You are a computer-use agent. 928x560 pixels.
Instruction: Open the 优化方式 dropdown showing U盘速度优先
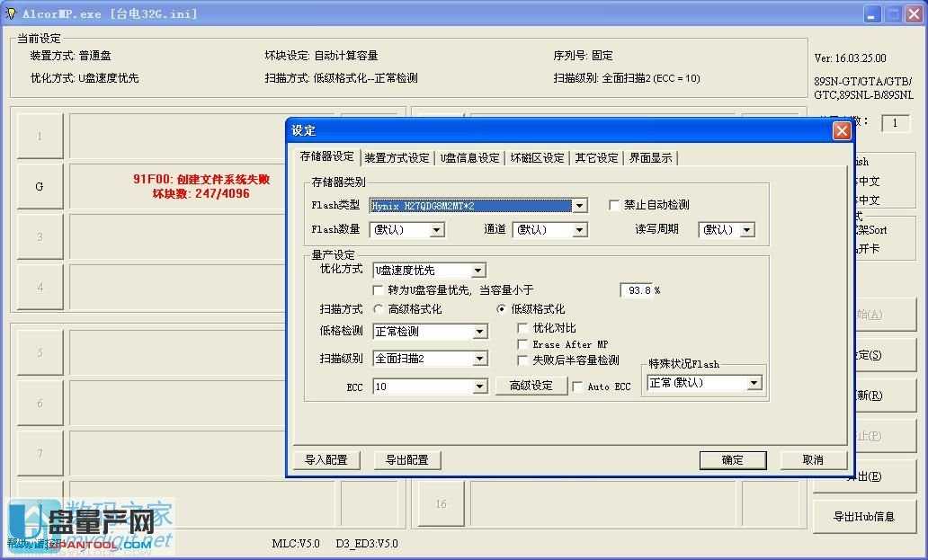[x=478, y=270]
